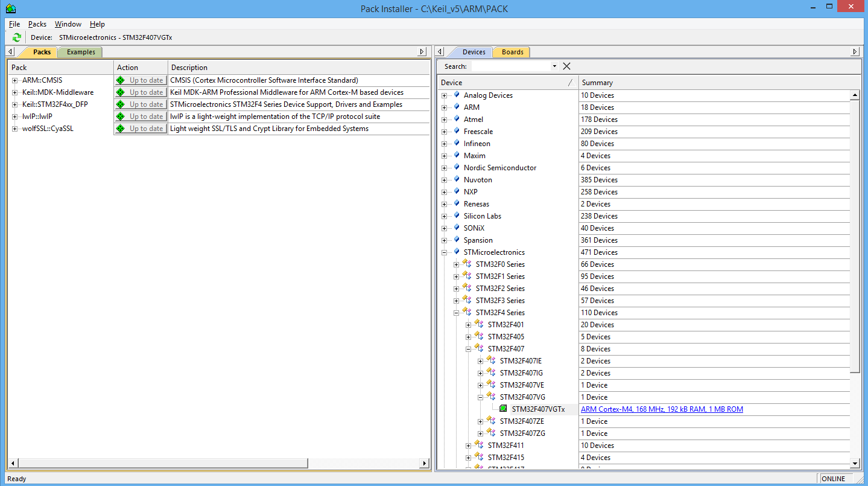Click the STM32F407VGTx green chip icon
868x486 pixels.
(503, 409)
